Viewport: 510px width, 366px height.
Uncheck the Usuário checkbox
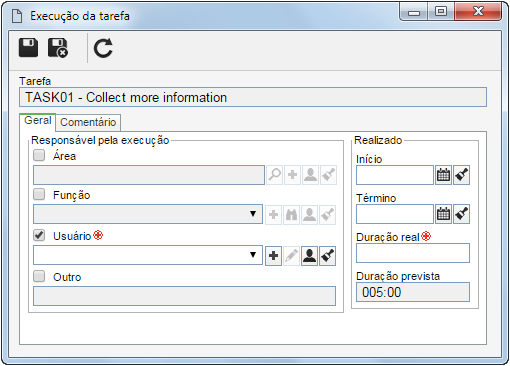point(39,236)
